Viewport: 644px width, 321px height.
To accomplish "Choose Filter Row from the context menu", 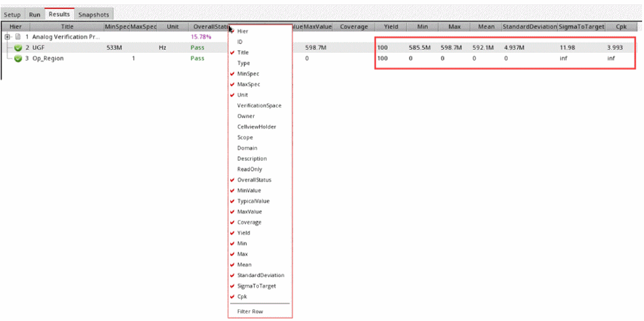I will (260, 311).
